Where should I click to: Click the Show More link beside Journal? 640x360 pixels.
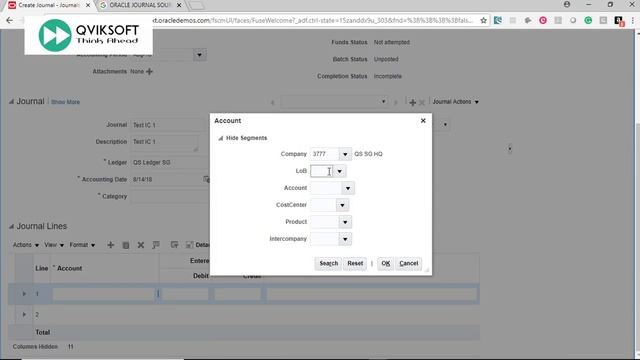[x=65, y=102]
